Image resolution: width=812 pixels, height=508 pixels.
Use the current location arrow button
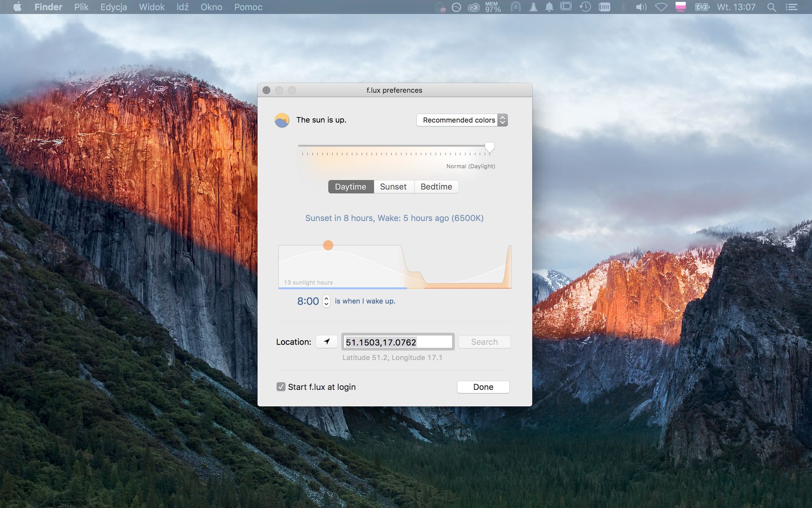tap(327, 342)
